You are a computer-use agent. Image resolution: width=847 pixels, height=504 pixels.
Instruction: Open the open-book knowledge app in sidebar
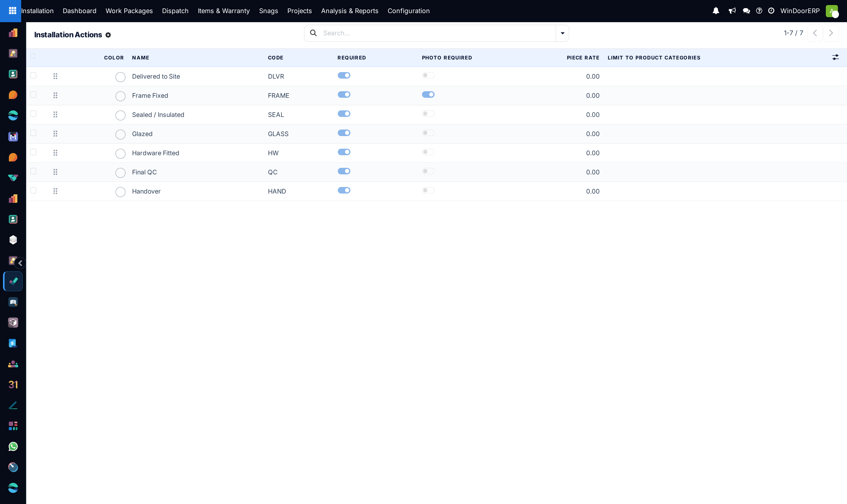pos(13,302)
